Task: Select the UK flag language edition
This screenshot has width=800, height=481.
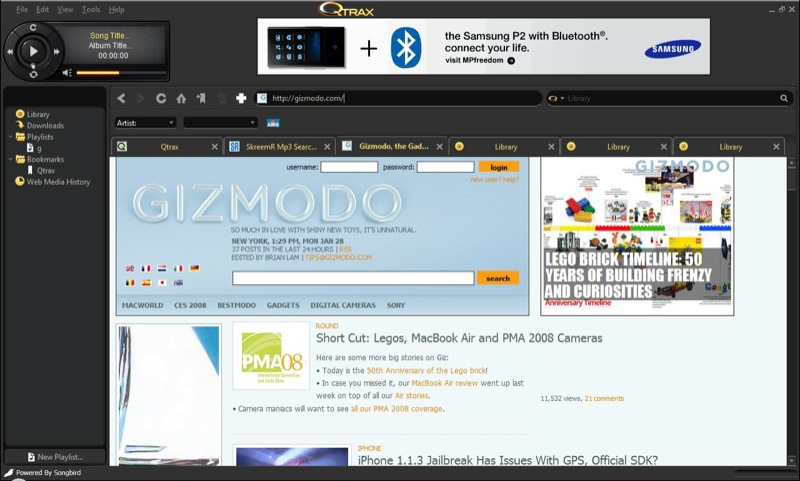Action: pyautogui.click(x=130, y=268)
